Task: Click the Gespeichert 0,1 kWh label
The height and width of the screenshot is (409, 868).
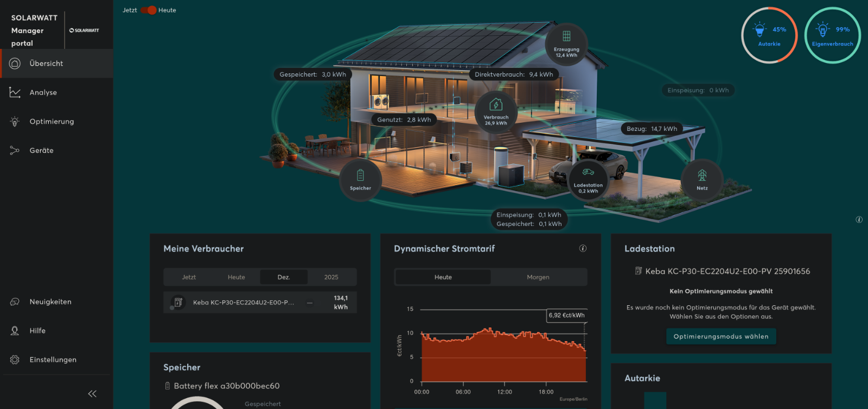Action: click(529, 224)
